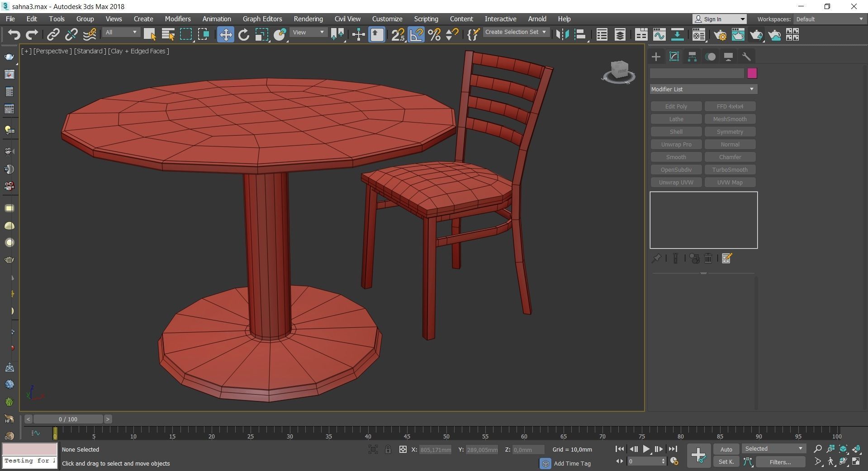Screen dimensions: 868x471
Task: Open Select by Name list icon
Action: point(168,35)
